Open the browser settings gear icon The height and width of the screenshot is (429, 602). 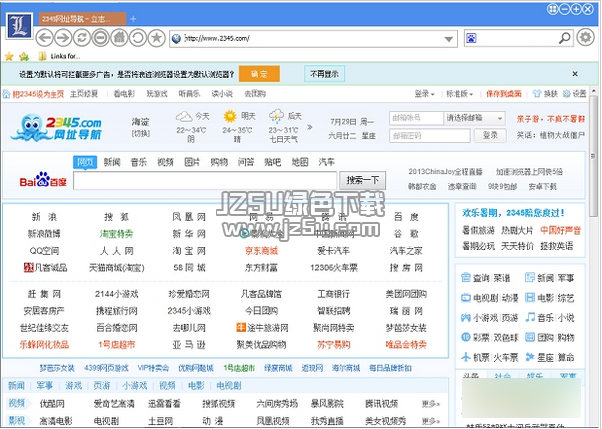585,38
